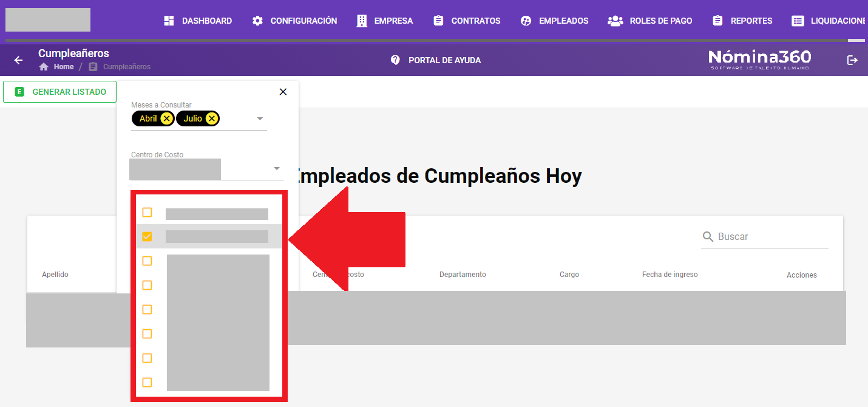Click the Abril chip label
Viewport: 868px width, 407px height.
tap(148, 118)
